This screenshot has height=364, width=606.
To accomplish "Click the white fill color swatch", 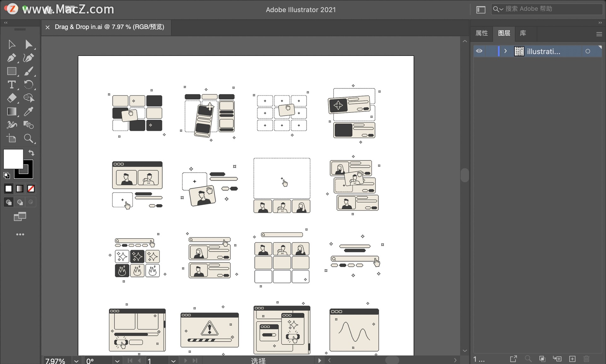I will [x=13, y=158].
